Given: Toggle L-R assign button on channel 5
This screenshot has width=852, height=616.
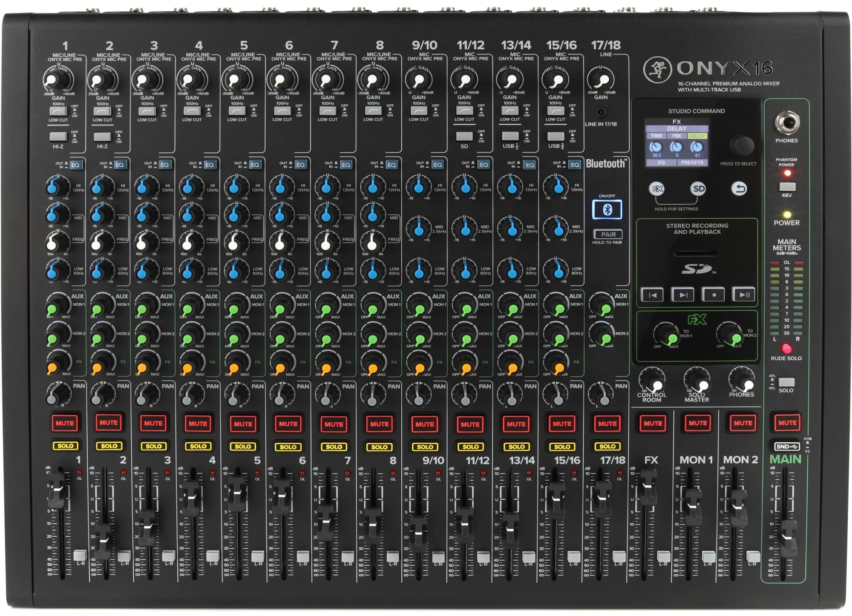Looking at the screenshot, I should tap(258, 556).
